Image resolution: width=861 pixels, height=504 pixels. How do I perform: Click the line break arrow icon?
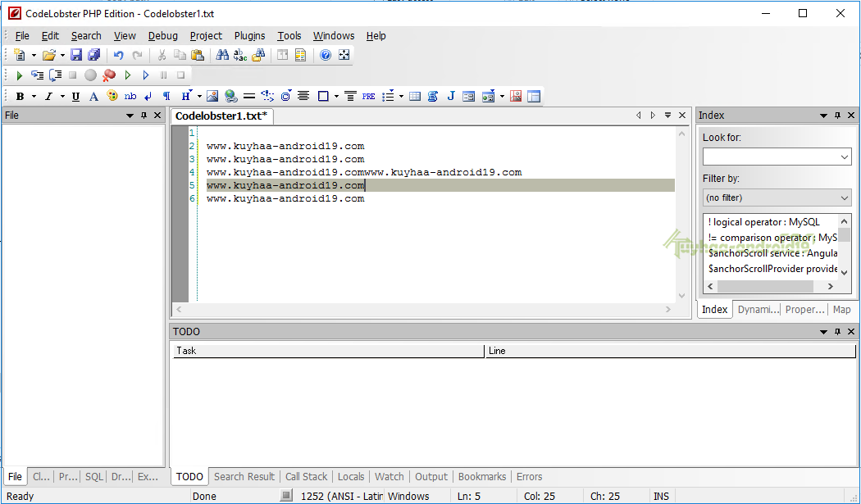click(x=148, y=97)
